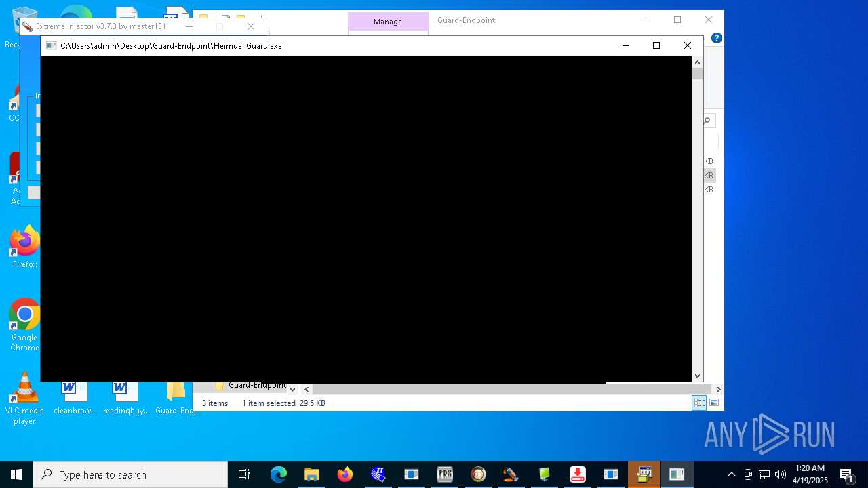This screenshot has height=488, width=868.
Task: Open the PRX app on the taskbar
Action: 445,474
